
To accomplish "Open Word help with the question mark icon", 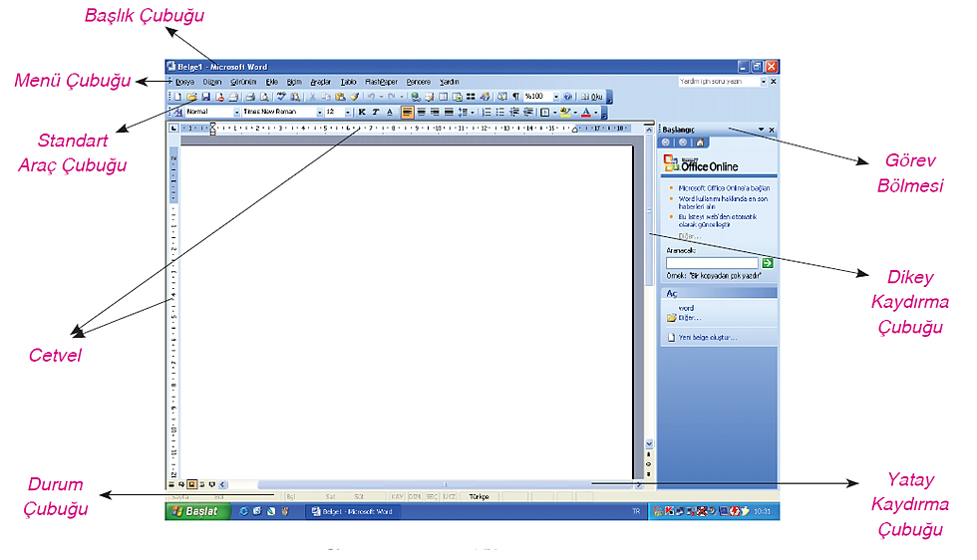I will pos(567,97).
